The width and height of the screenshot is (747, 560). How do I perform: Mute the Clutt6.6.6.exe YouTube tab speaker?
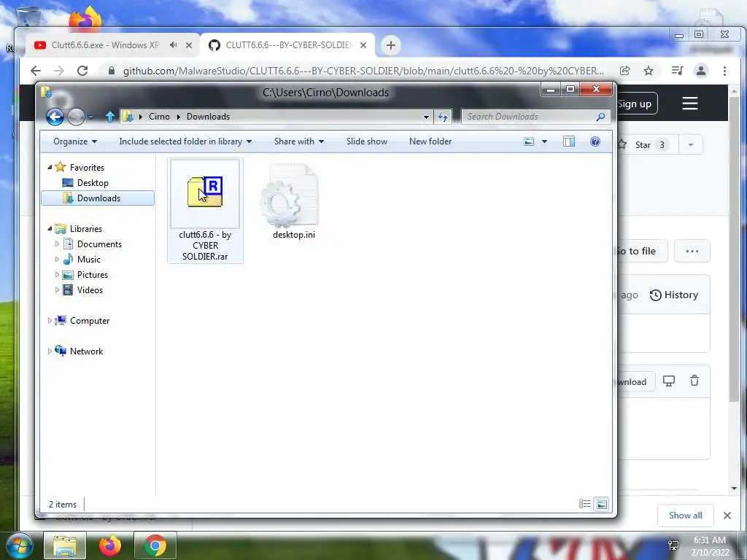(x=174, y=44)
